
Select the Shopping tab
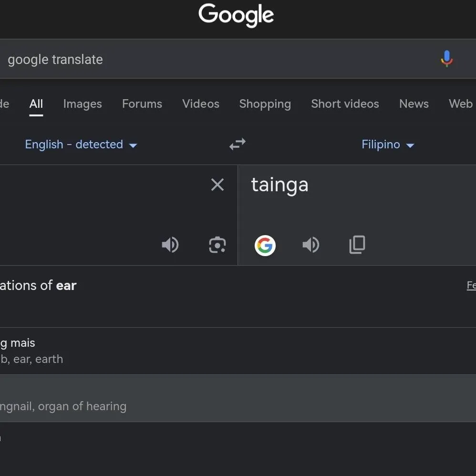point(265,104)
